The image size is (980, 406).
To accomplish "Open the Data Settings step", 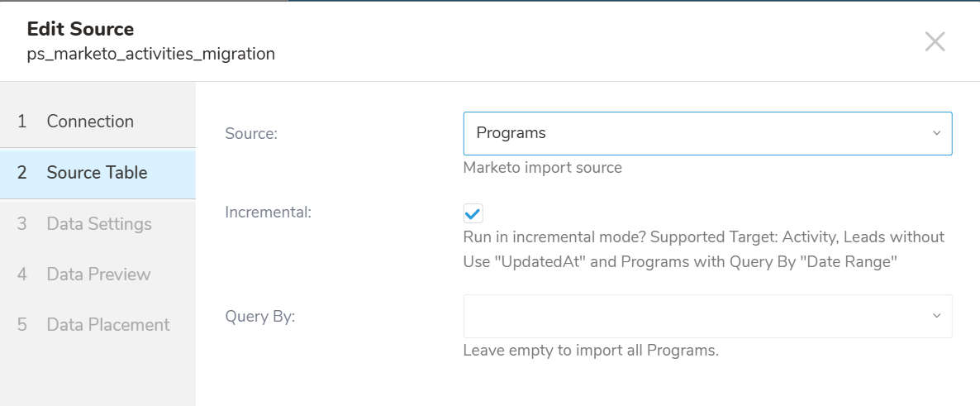I will (99, 224).
